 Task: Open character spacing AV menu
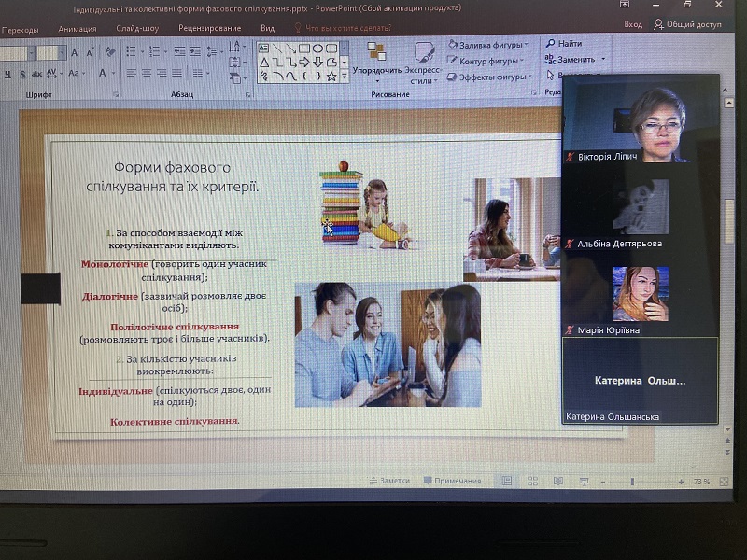pyautogui.click(x=53, y=74)
